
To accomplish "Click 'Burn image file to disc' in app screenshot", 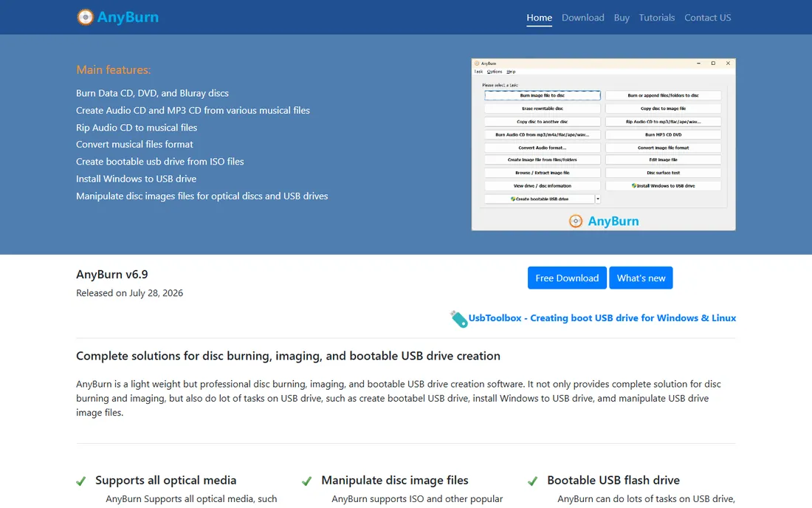I will (x=543, y=95).
